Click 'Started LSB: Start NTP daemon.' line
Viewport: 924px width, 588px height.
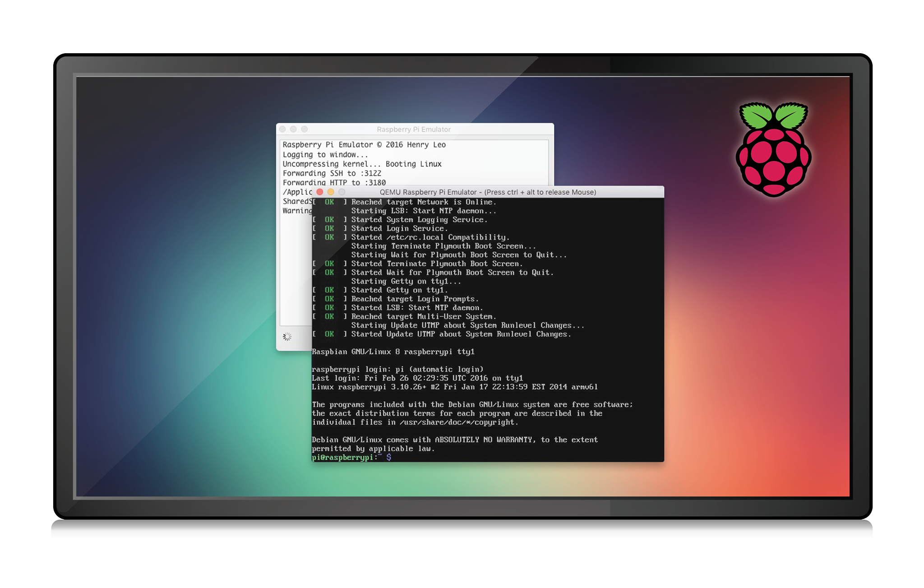coord(417,308)
